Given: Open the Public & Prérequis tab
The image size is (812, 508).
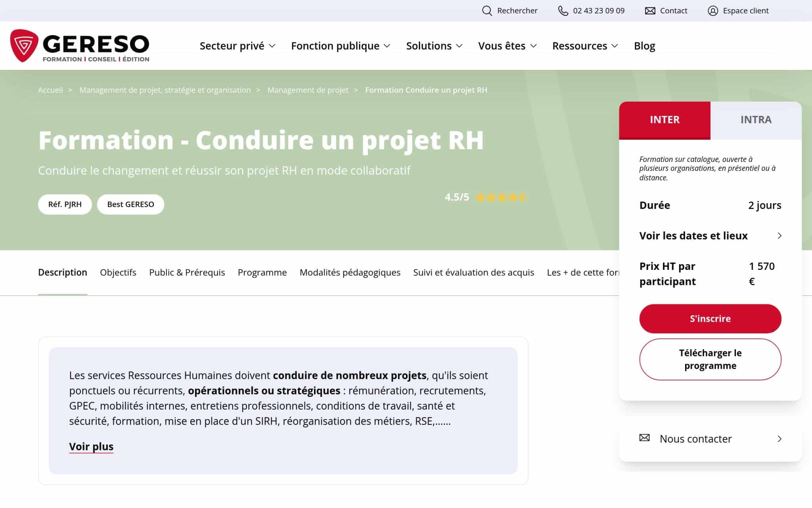Looking at the screenshot, I should 187,273.
